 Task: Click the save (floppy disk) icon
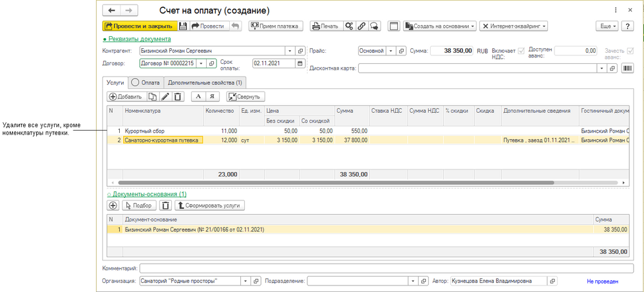(183, 26)
